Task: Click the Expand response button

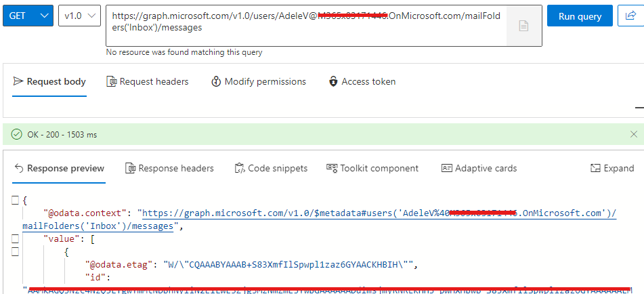Action: [612, 169]
